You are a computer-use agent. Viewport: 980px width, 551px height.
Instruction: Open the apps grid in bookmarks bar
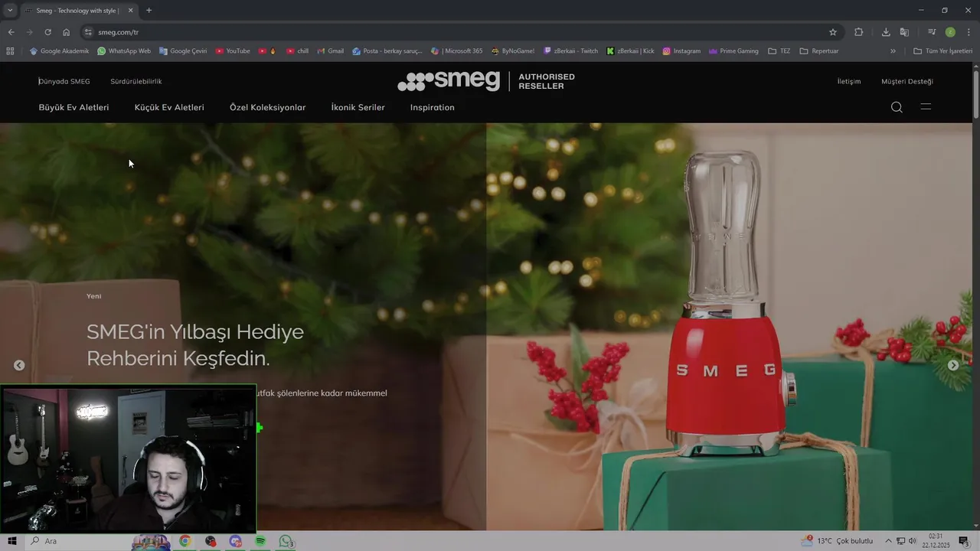(10, 51)
